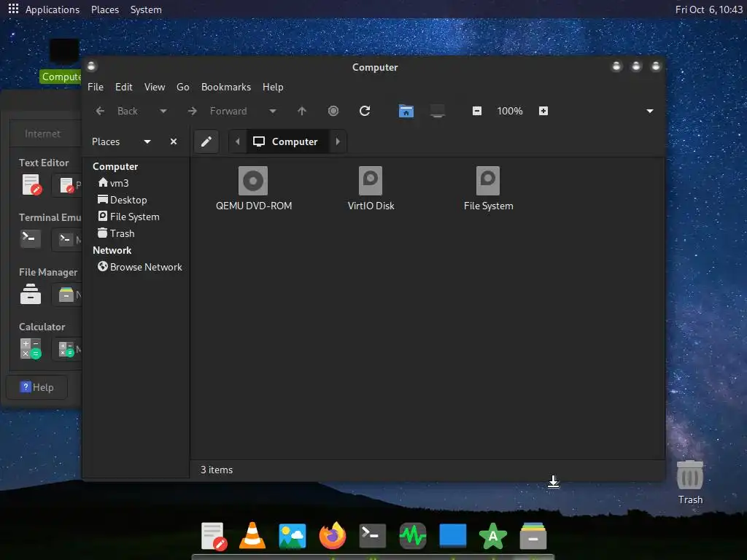
Task: Click File Manager icon in background window
Action: 31,294
